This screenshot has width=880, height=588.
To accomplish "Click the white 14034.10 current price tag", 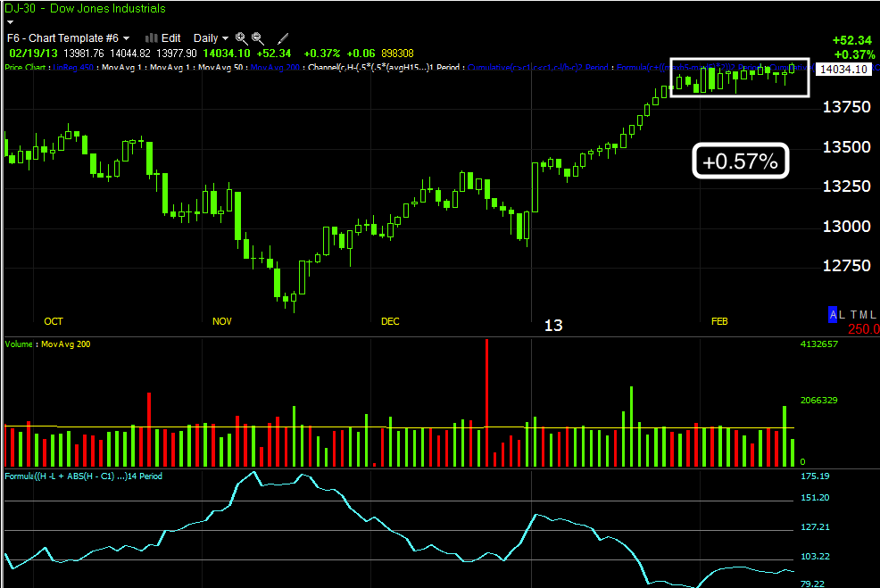I will [843, 69].
